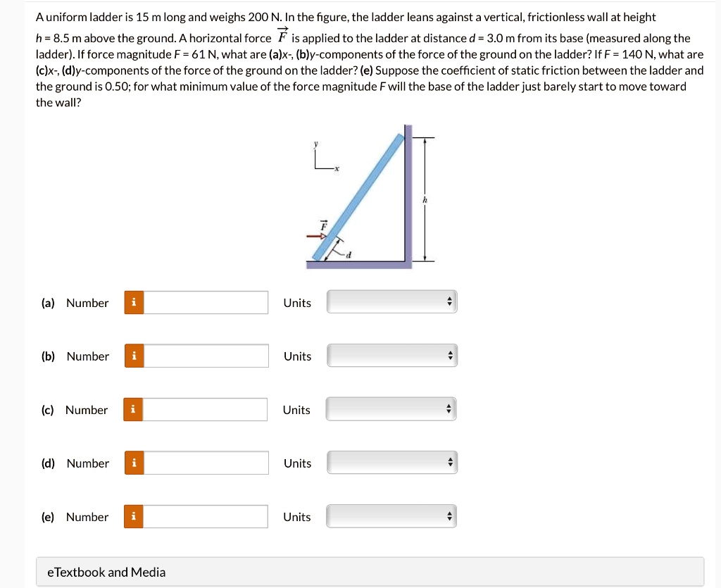
Task: Click the info icon for part (b)
Action: coord(133,356)
